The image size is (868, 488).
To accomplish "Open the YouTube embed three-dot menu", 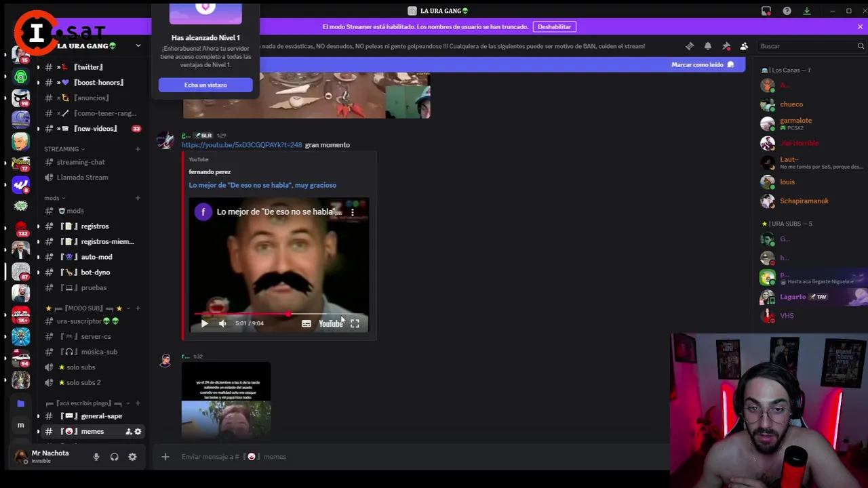I will pos(352,212).
